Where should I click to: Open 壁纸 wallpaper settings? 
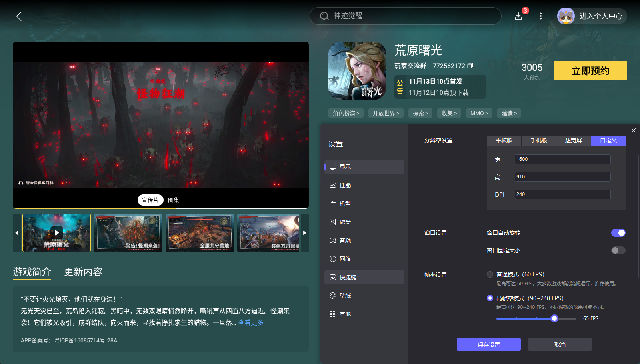tap(364, 296)
